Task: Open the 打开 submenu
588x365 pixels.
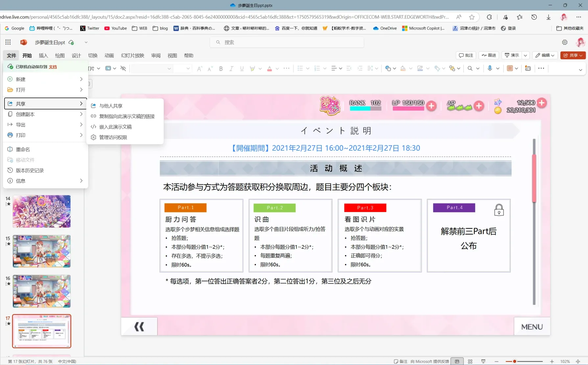Action: (x=45, y=90)
